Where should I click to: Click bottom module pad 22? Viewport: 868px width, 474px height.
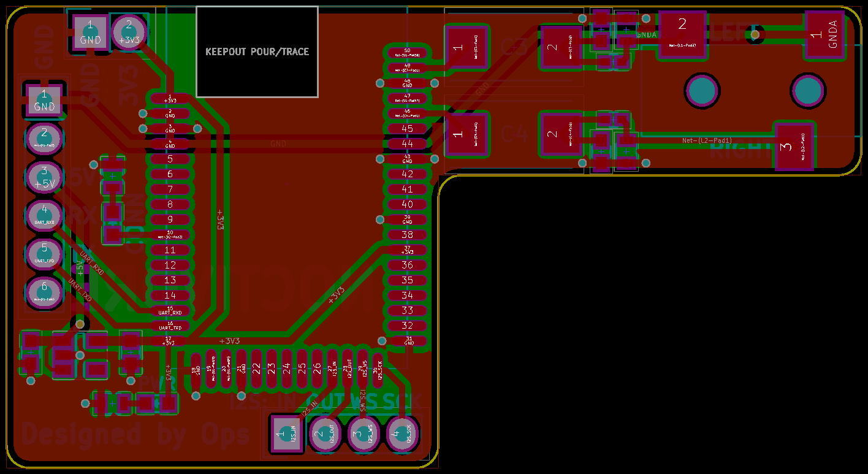(256, 369)
